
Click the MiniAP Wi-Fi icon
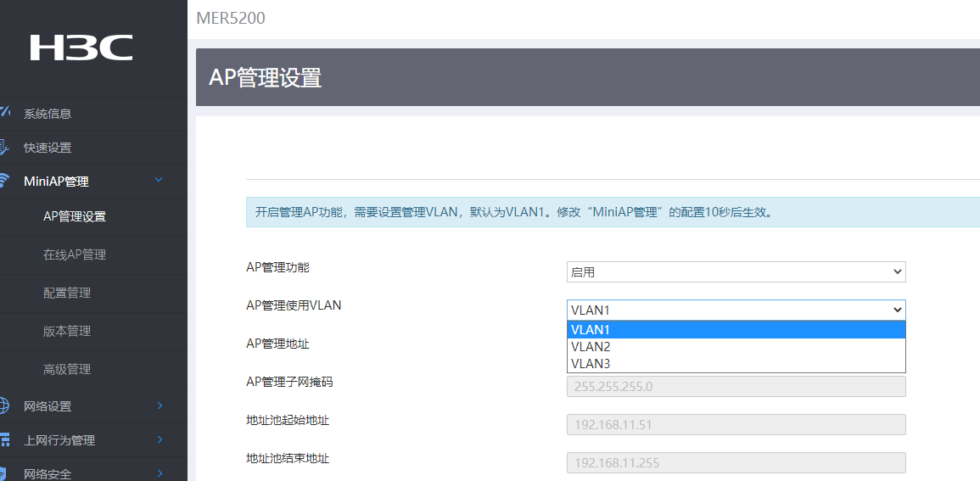[x=4, y=181]
